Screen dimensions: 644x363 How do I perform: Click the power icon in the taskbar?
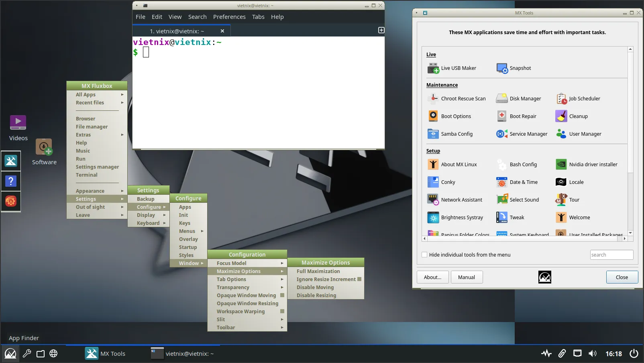coord(634,354)
